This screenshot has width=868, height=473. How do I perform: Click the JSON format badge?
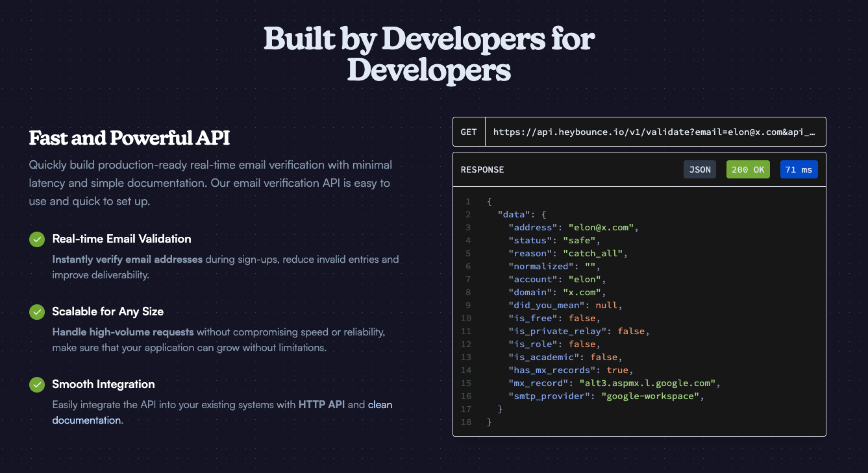pyautogui.click(x=700, y=170)
